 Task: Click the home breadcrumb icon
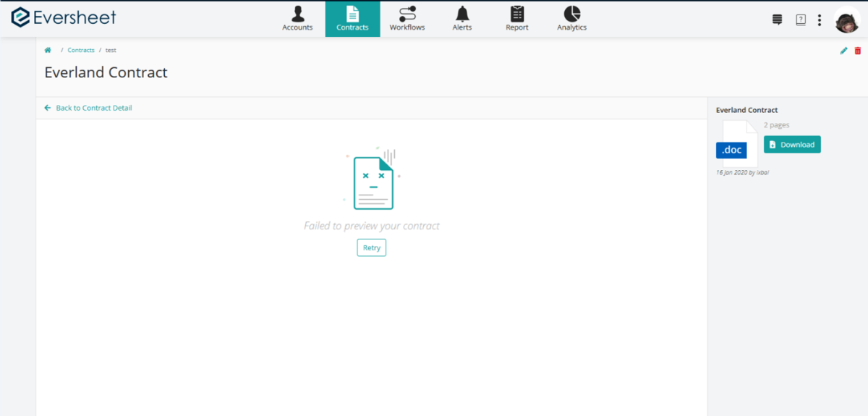click(x=48, y=50)
